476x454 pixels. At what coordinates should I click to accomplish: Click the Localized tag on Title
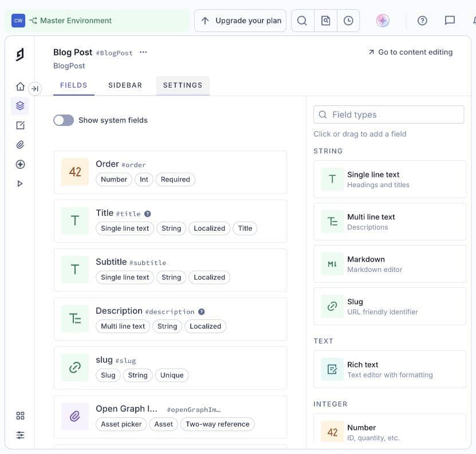click(210, 228)
